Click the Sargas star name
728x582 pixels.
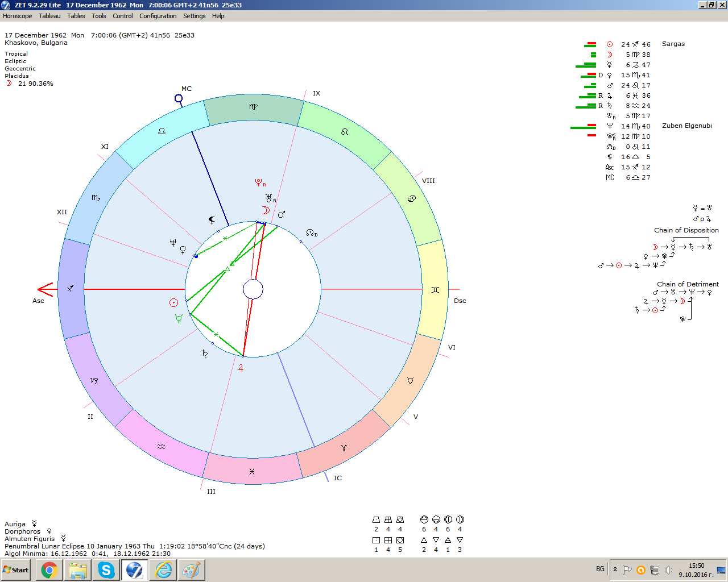tap(673, 44)
